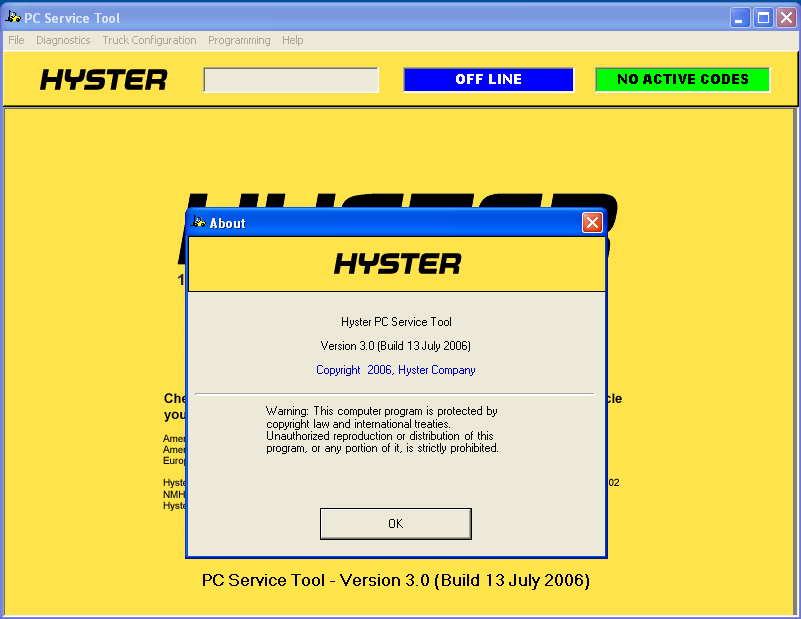Click the forklift icon in main title bar
The width and height of the screenshot is (801, 619).
13,18
